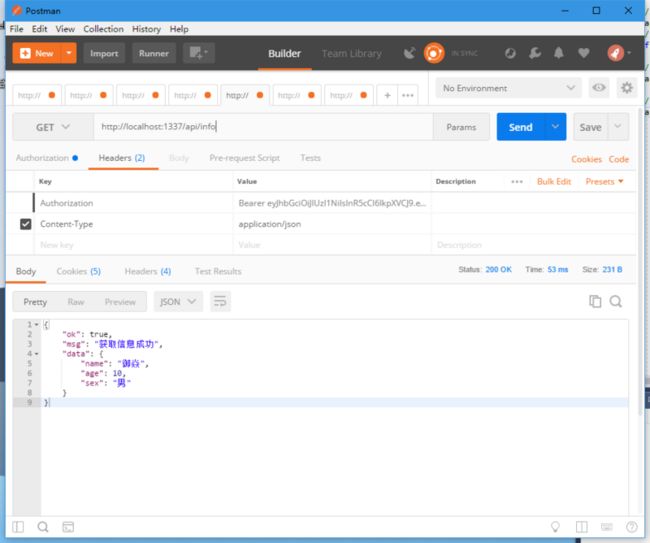Screen dimensions: 650x543
Task: Expand the No Environment dropdown
Action: (x=509, y=88)
